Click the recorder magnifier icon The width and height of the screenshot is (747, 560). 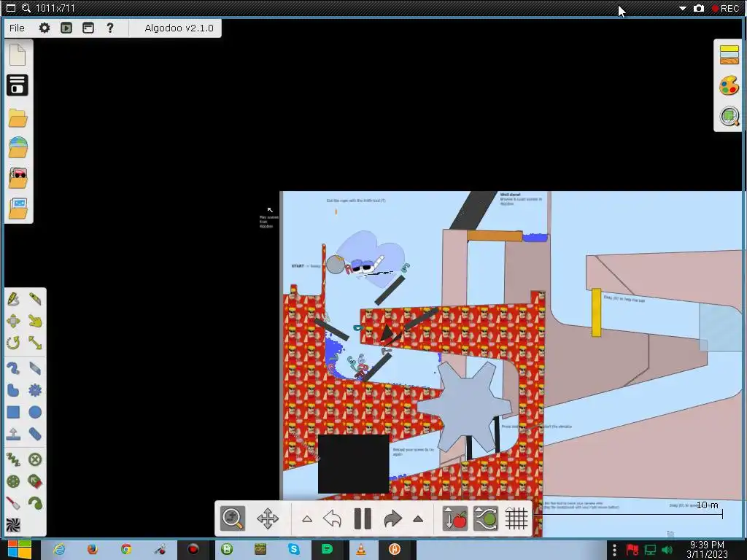point(26,8)
